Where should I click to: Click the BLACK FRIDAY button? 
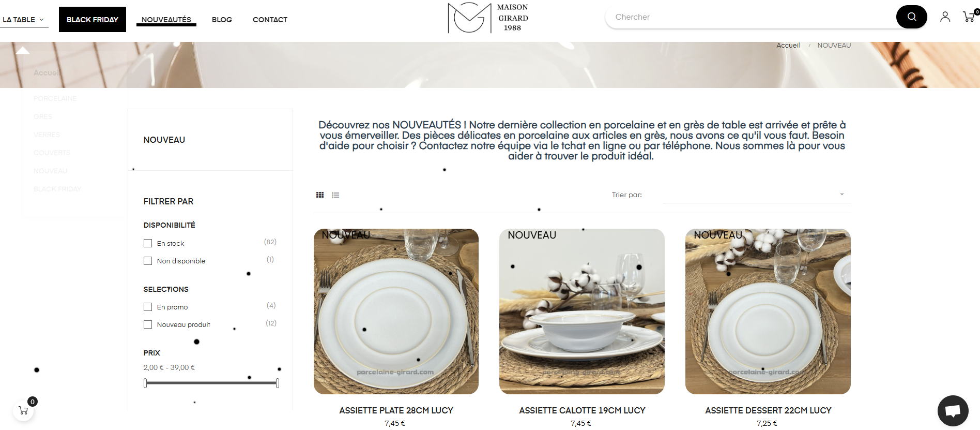point(93,20)
